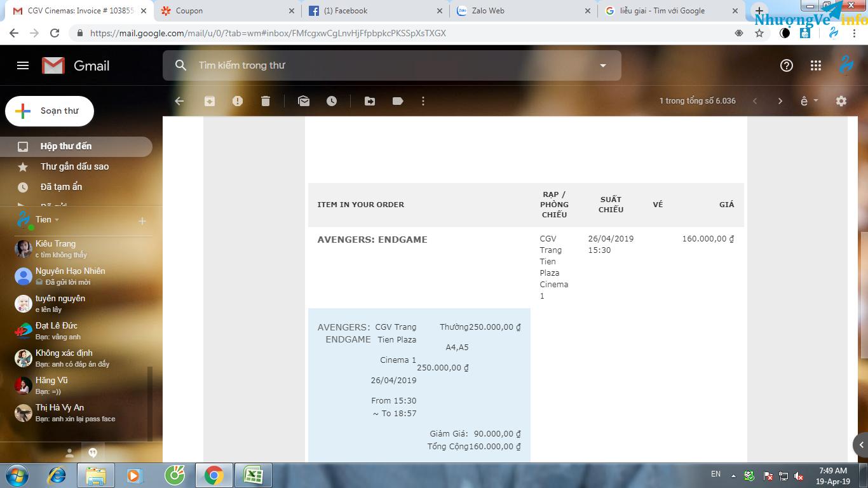Expand the Tien Hangouts status dropdown

point(57,220)
